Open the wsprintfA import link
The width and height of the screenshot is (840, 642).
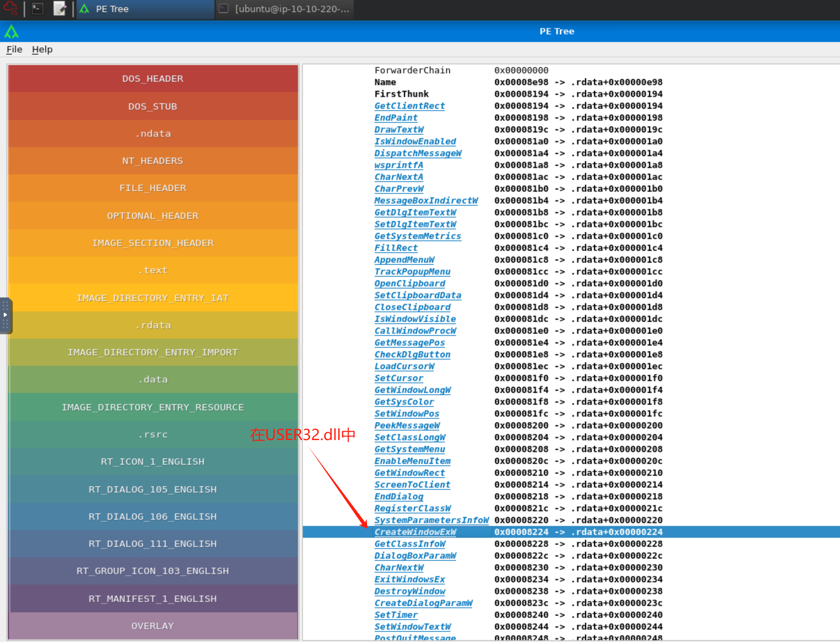(399, 165)
